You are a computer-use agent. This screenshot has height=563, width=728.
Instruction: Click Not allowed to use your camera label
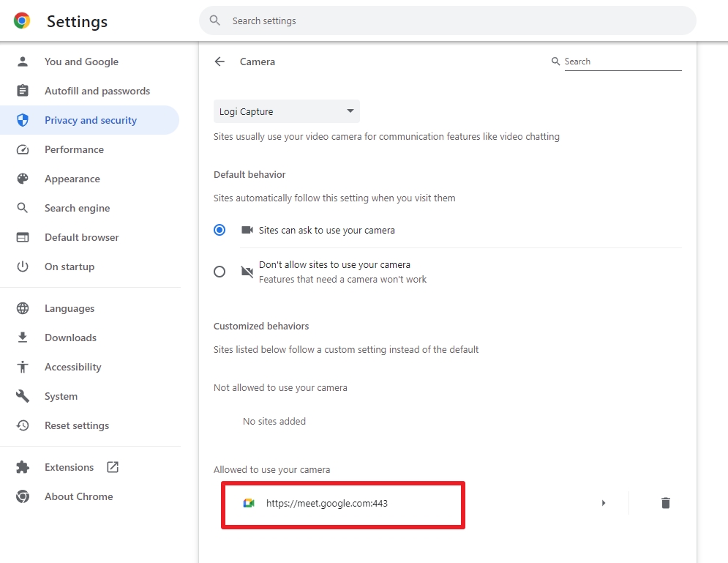tap(280, 388)
